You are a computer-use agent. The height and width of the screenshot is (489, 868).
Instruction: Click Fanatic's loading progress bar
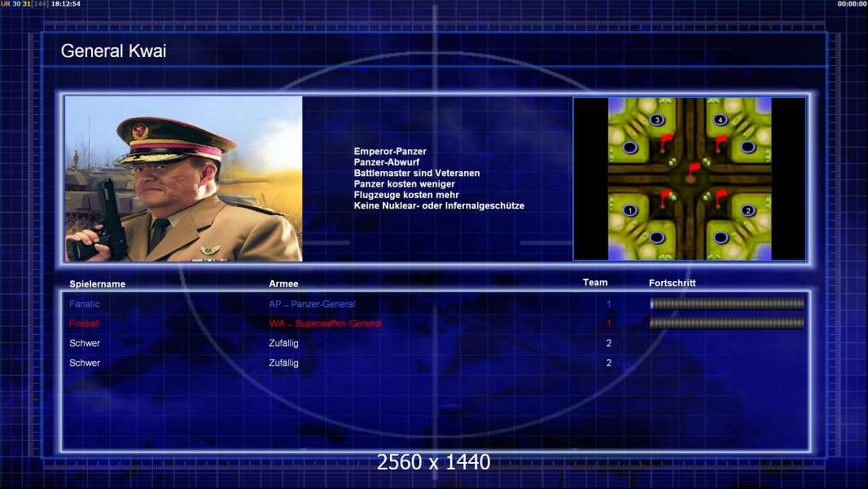(727, 303)
